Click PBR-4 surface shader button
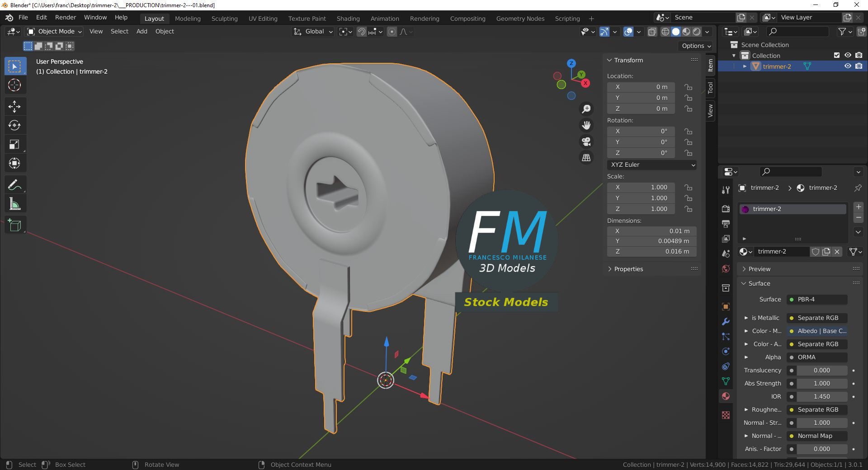 click(x=817, y=300)
